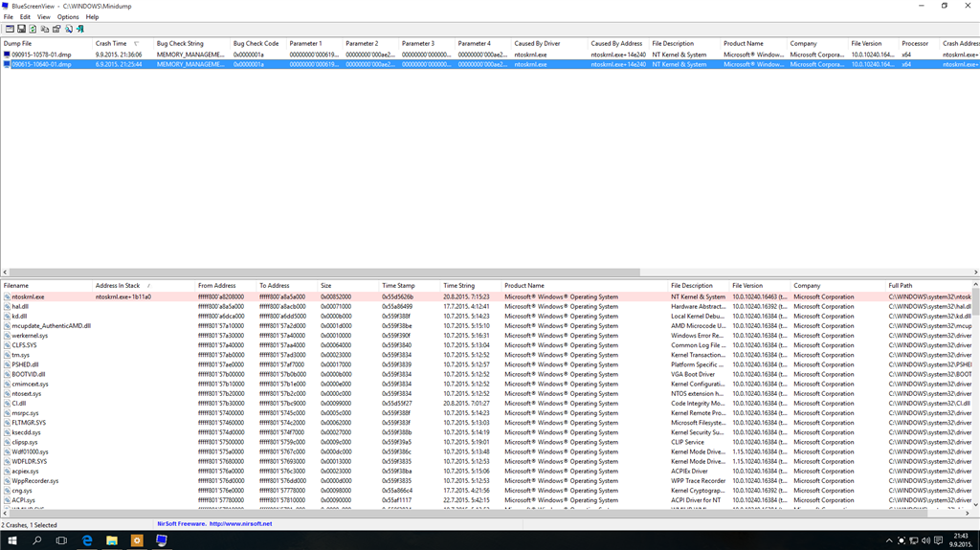Open the Edit menu

(25, 17)
